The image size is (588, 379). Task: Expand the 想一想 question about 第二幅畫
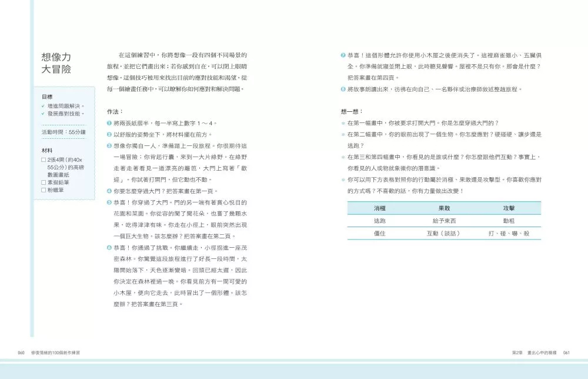342,133
